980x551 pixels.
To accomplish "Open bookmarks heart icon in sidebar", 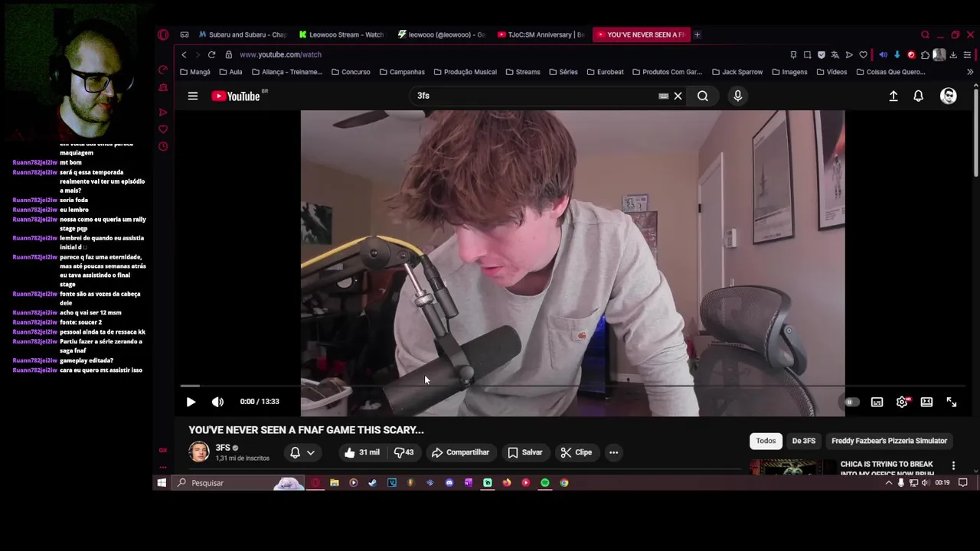I will (x=163, y=129).
